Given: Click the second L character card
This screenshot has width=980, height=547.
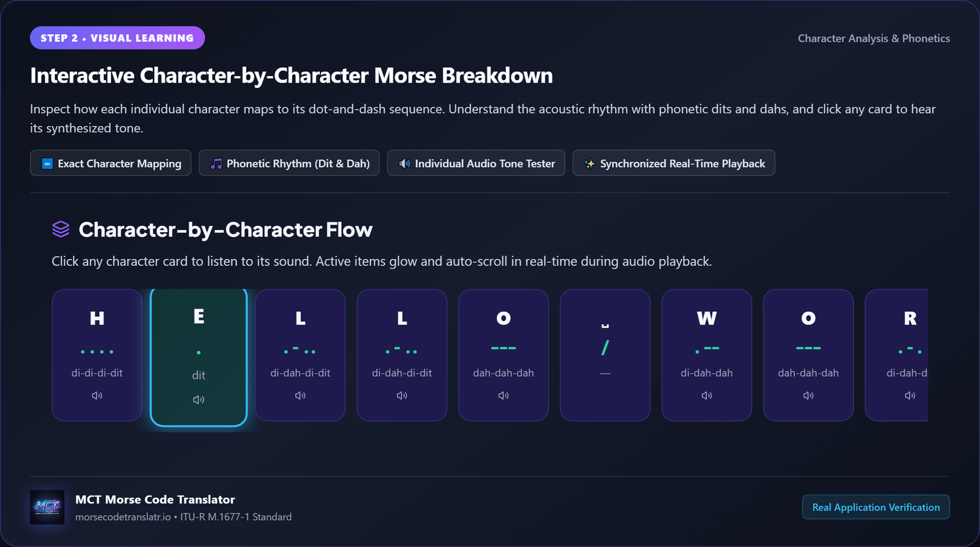Looking at the screenshot, I should click(402, 355).
